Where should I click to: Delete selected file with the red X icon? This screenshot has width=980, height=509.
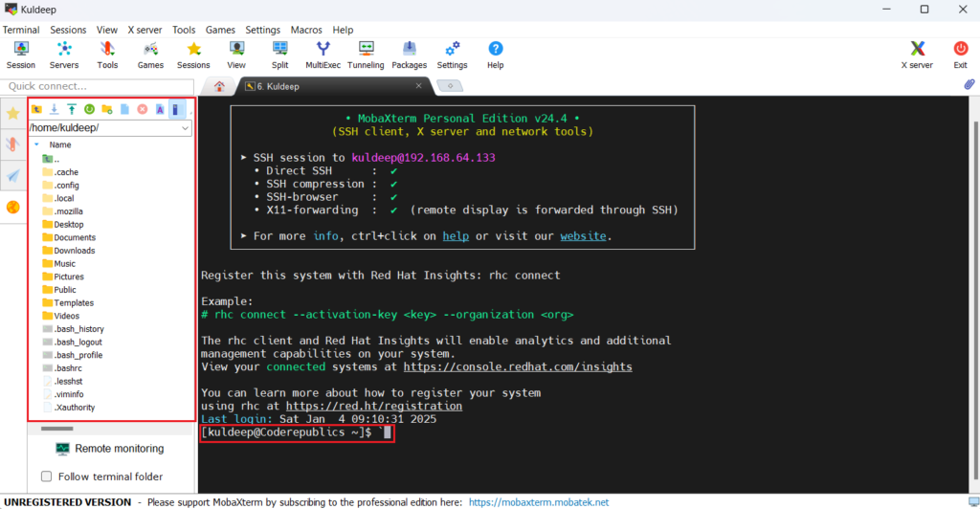tap(142, 109)
